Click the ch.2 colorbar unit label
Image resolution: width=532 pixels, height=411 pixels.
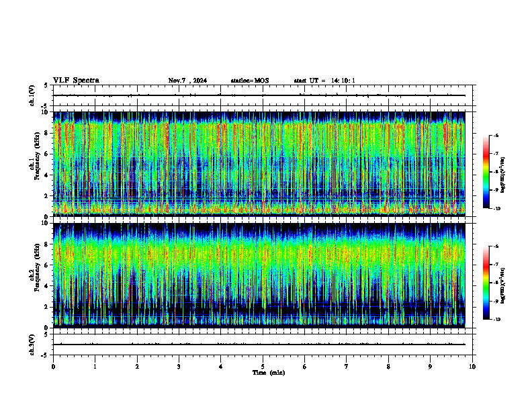[503, 286]
